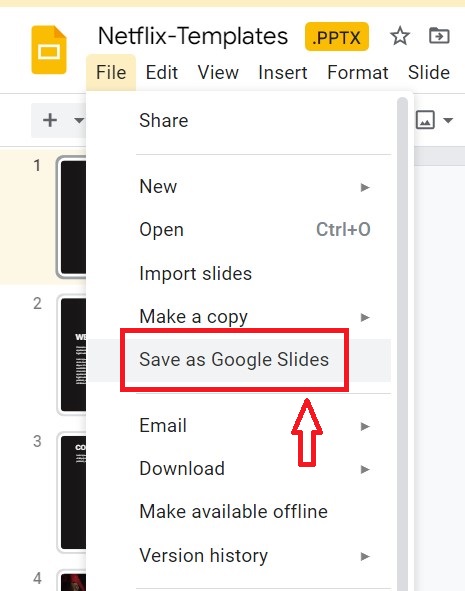This screenshot has height=591, width=465.
Task: Star the Netflix-Templates presentation
Action: click(399, 36)
